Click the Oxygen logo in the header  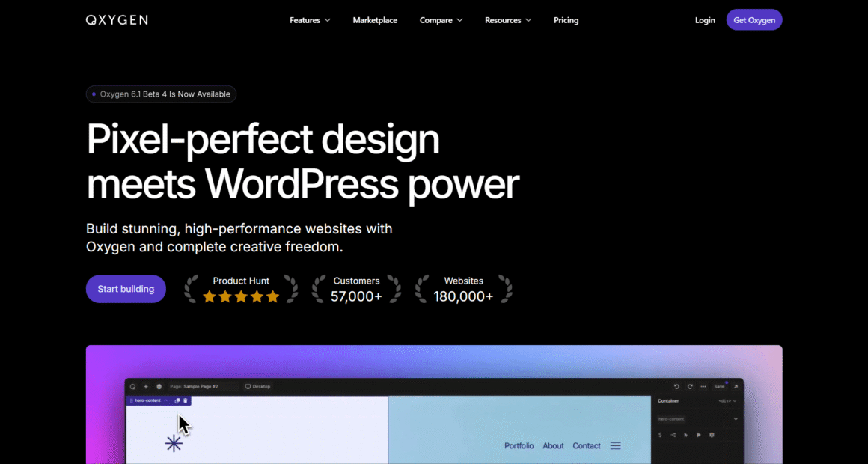[x=117, y=20]
